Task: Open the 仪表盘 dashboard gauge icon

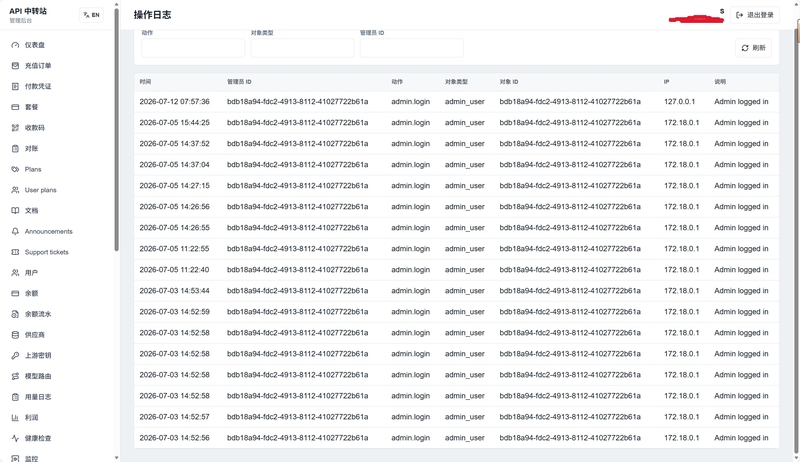Action: pos(15,45)
